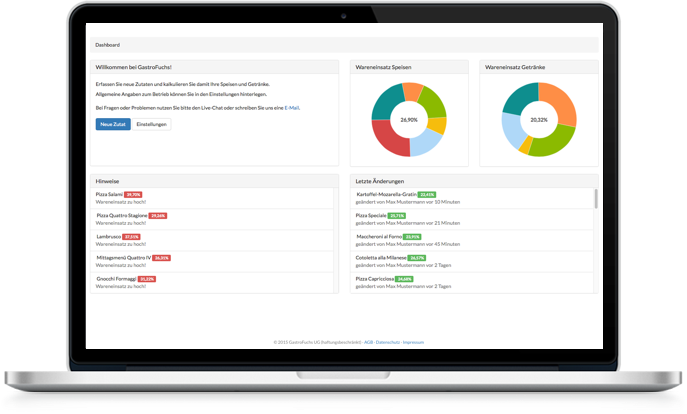The image size is (687, 414).
Task: Select the green segment of Wareneinsatz Speisen chart
Action: (x=433, y=103)
